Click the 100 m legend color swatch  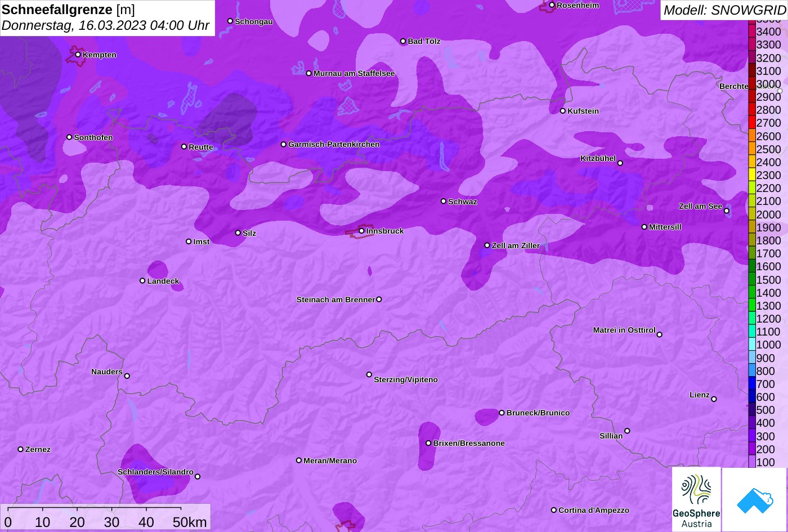point(751,462)
